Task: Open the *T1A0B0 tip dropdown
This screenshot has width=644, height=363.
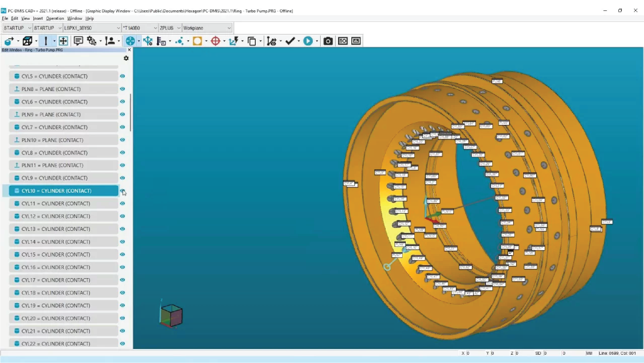Action: tap(155, 28)
